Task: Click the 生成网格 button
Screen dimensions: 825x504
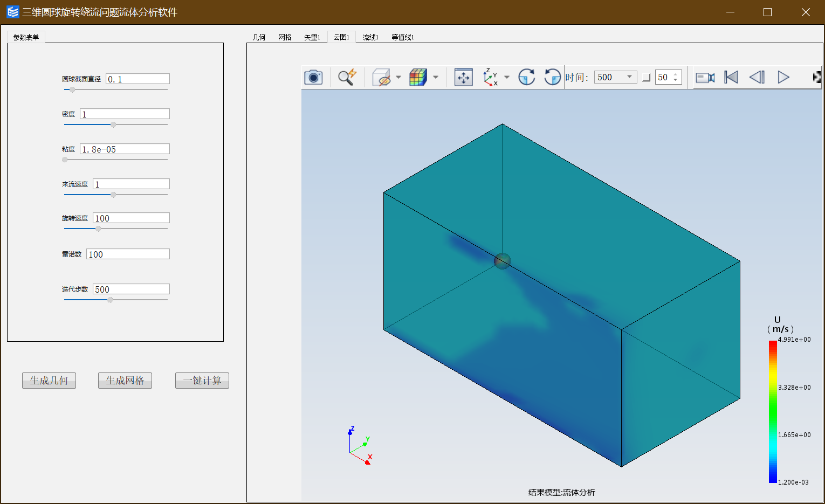Action: 125,381
